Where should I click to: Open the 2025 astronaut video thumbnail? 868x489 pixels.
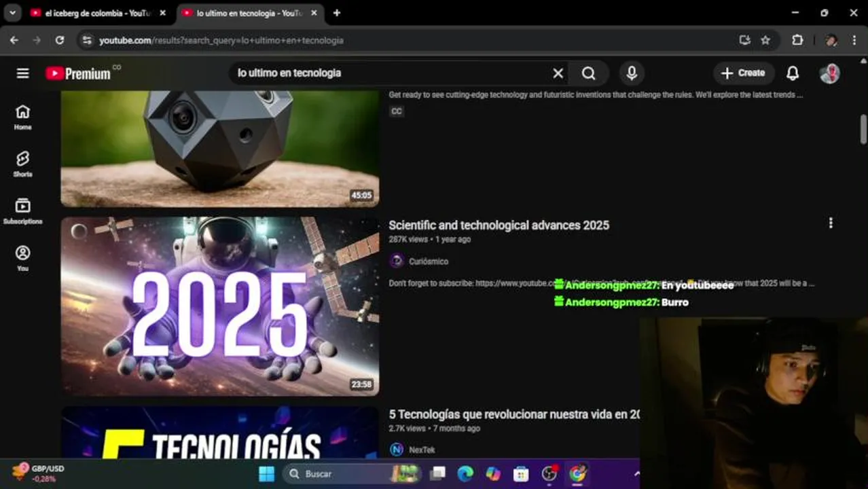point(220,306)
